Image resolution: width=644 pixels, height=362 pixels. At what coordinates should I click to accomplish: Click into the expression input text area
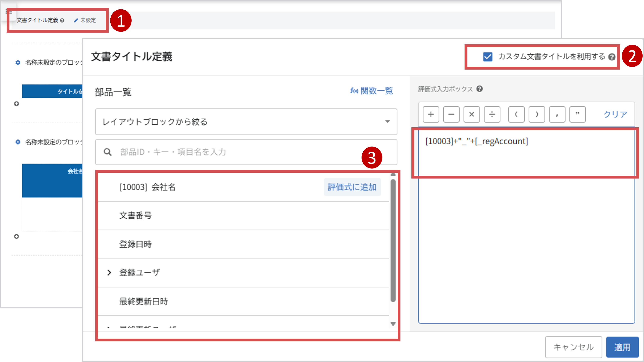coord(526,225)
